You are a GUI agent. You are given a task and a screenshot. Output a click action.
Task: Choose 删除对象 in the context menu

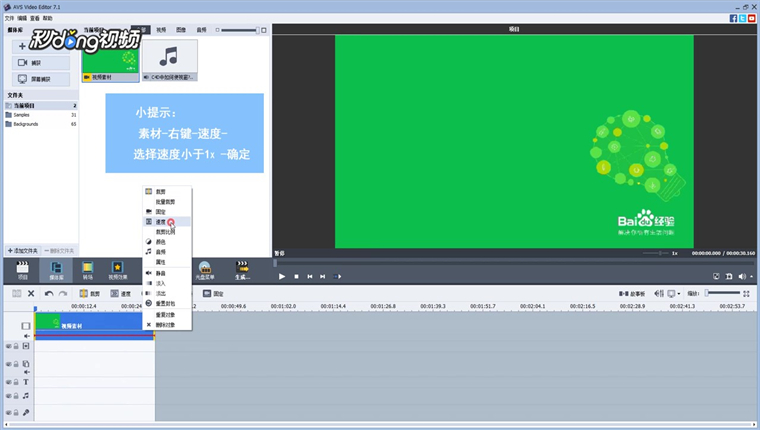pyautogui.click(x=167, y=325)
